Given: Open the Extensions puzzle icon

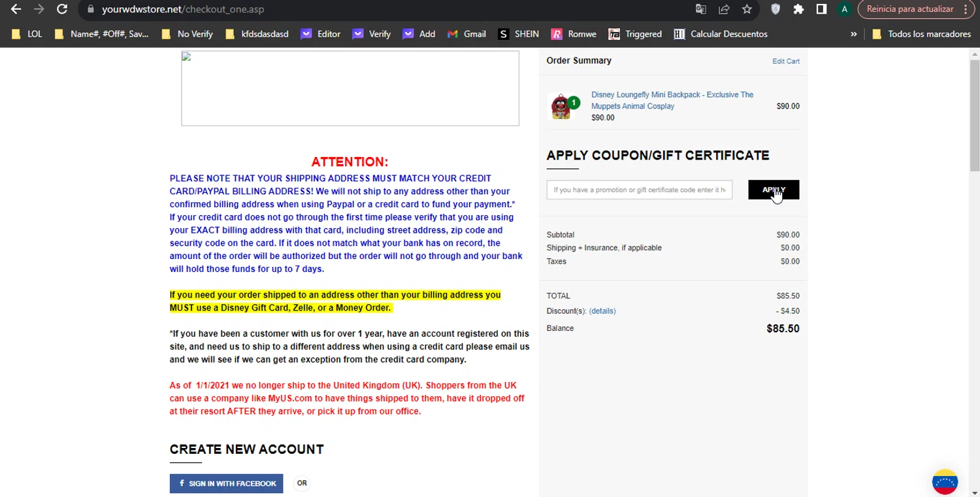Looking at the screenshot, I should pos(798,9).
